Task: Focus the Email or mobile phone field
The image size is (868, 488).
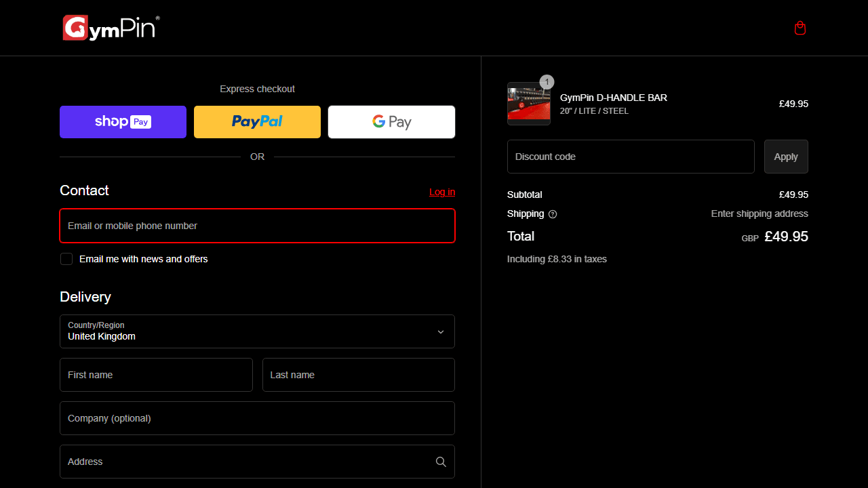Action: (257, 226)
